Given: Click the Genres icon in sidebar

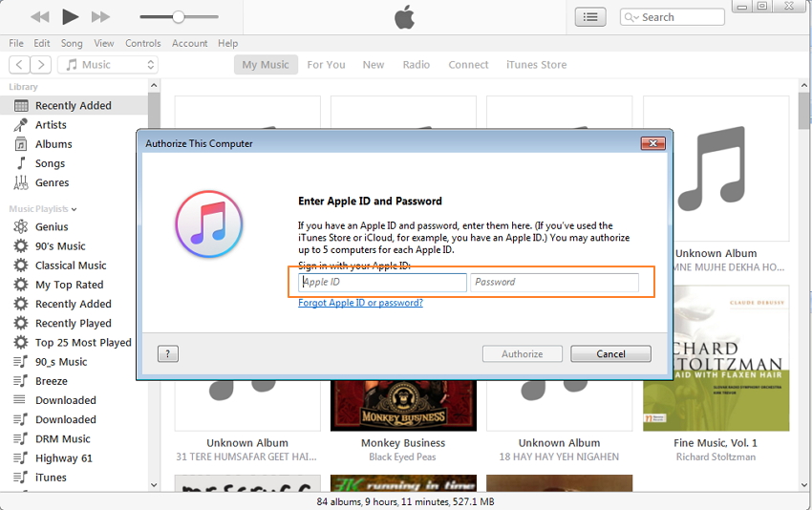Looking at the screenshot, I should pyautogui.click(x=20, y=182).
